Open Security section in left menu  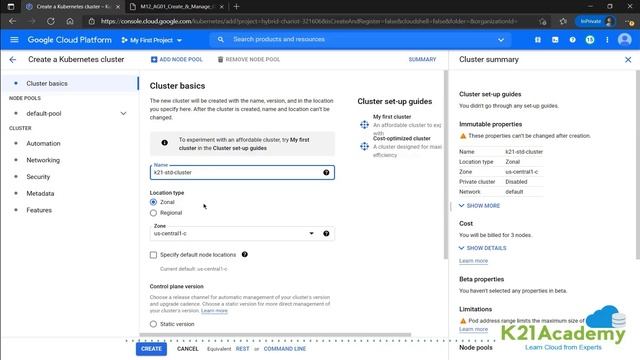pyautogui.click(x=38, y=177)
